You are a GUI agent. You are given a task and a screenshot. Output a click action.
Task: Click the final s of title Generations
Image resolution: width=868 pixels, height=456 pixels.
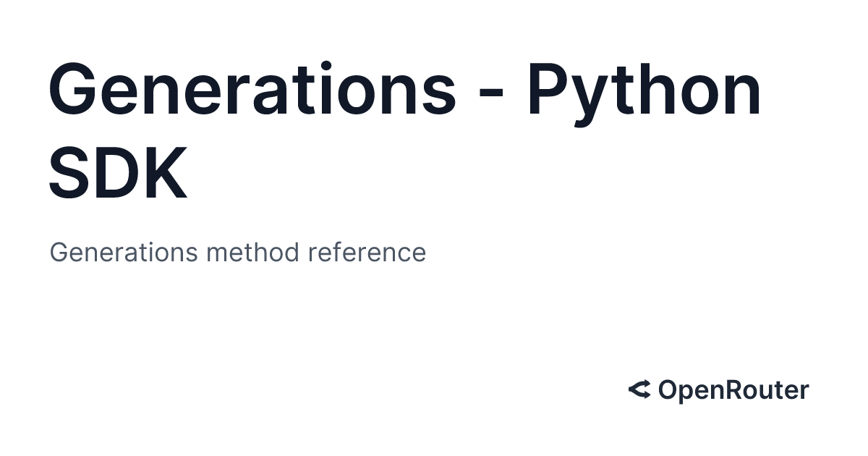coord(439,94)
